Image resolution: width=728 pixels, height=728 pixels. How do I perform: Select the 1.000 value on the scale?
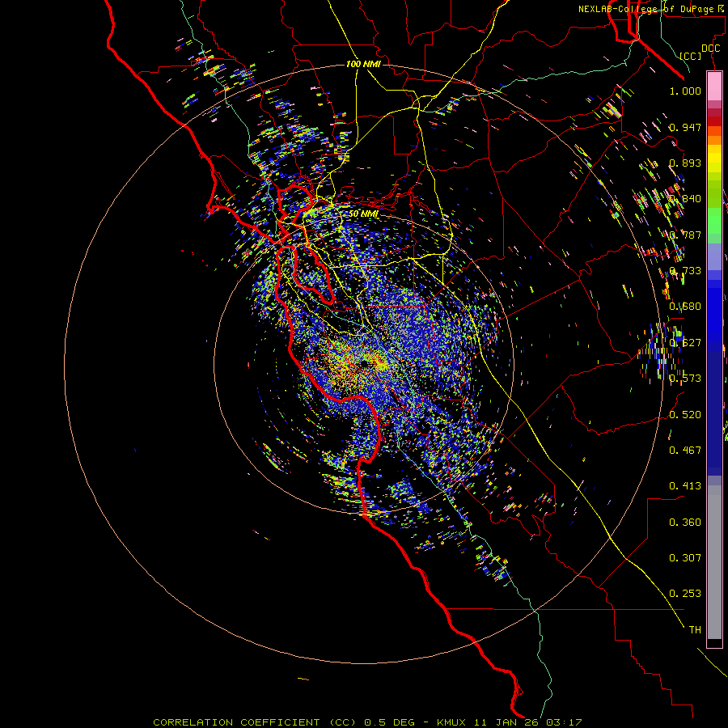tap(685, 91)
